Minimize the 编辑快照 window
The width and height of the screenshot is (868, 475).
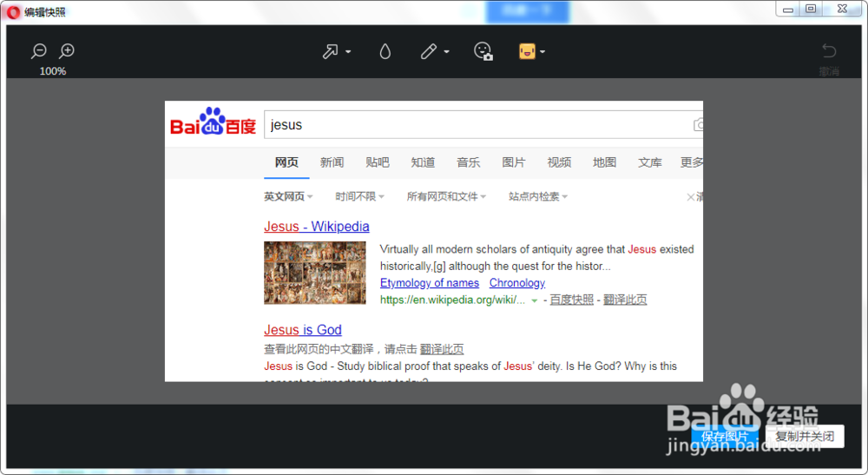coord(788,9)
